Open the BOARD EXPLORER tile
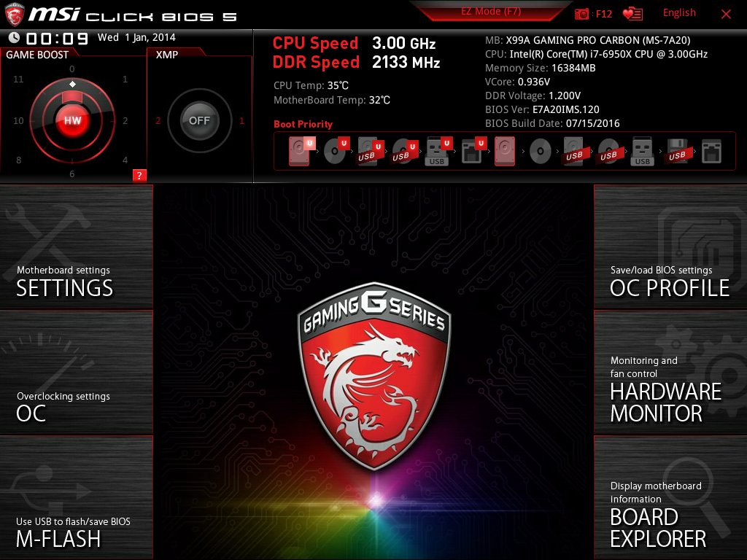747x560 pixels. pos(670,497)
